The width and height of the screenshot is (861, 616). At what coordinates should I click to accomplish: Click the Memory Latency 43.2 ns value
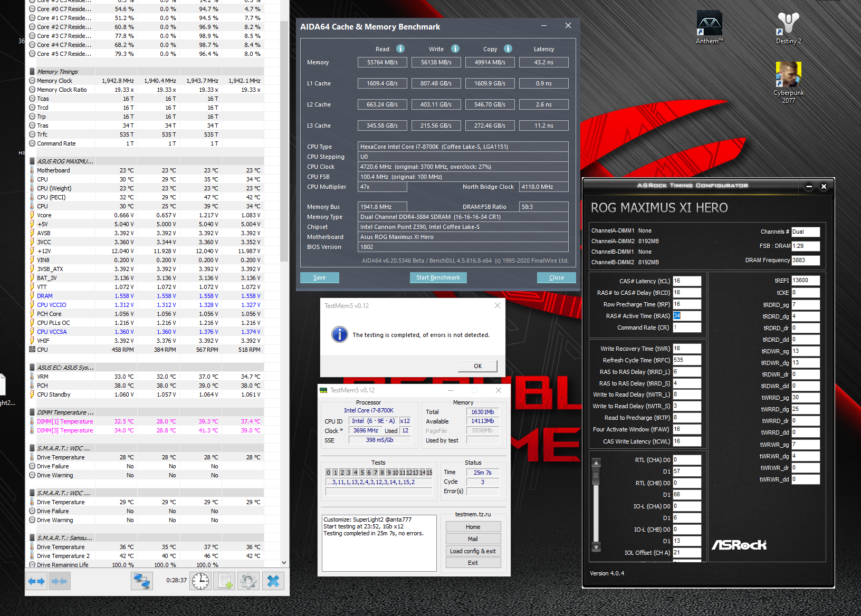[x=544, y=62]
